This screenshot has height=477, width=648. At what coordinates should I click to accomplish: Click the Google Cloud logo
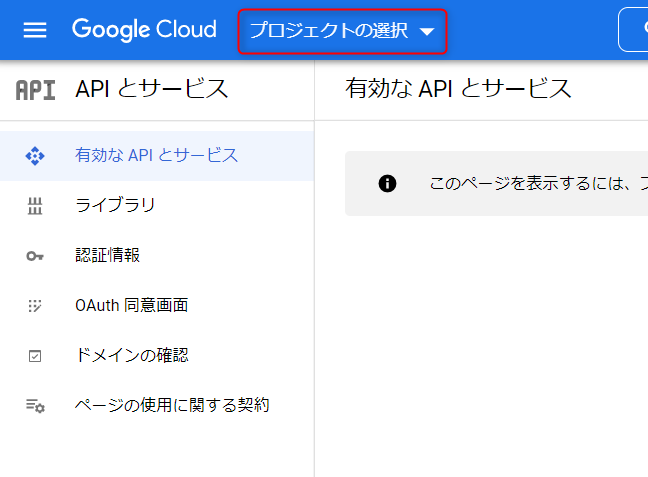click(144, 30)
